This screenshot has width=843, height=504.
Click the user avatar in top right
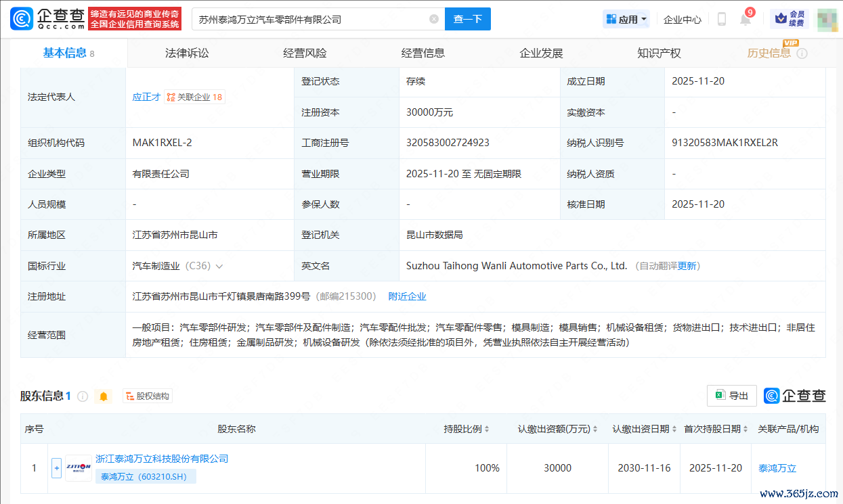(x=828, y=20)
